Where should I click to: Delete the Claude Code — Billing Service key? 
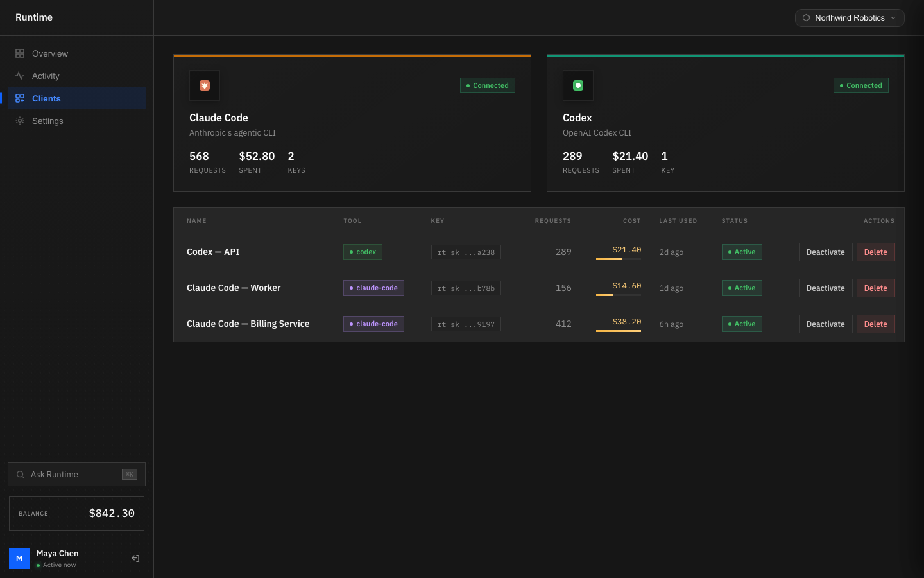(876, 324)
